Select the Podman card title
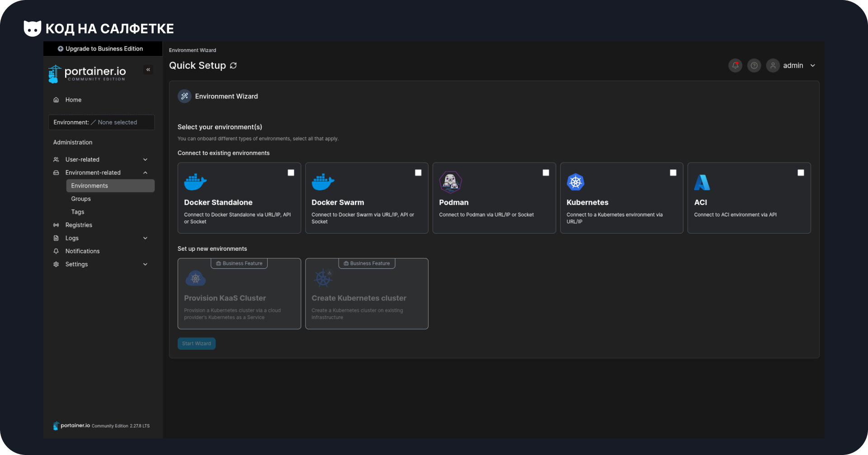 click(454, 202)
